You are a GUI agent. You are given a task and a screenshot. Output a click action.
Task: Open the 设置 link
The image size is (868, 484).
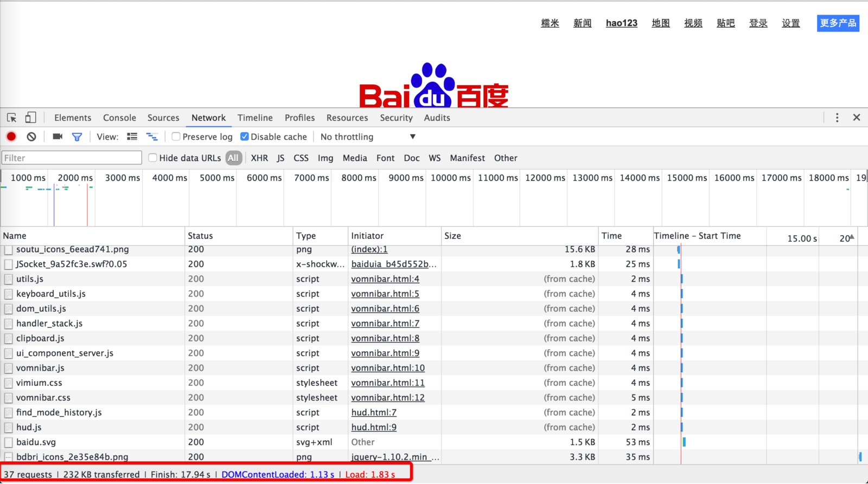click(x=790, y=23)
